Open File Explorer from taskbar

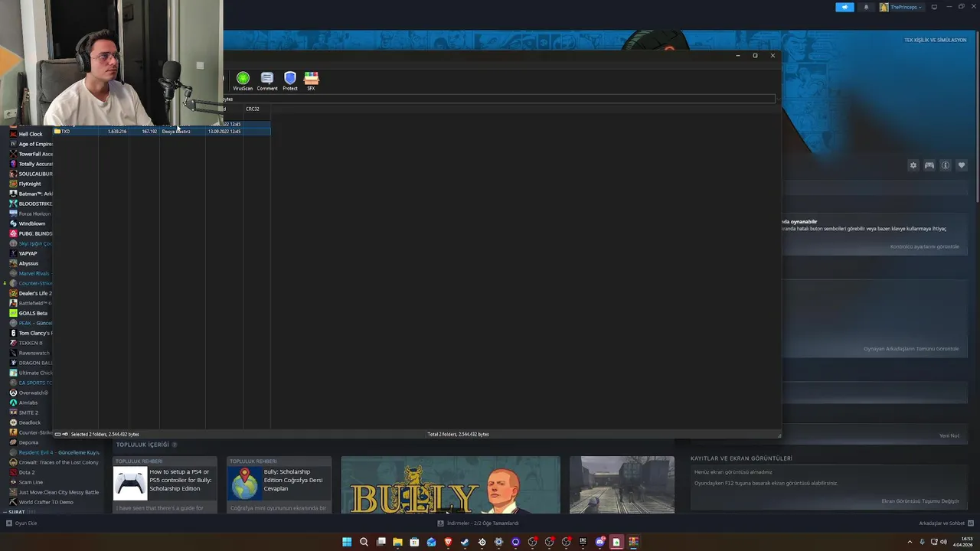tap(397, 542)
